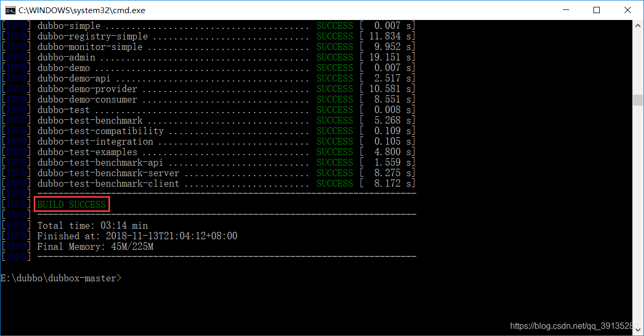Click the dubbo-test-benchmark-api module name
Screen dimensions: 644x336
(x=101, y=162)
